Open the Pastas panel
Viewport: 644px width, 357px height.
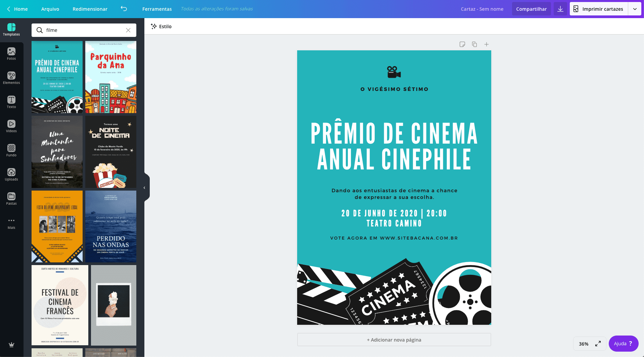pyautogui.click(x=11, y=199)
